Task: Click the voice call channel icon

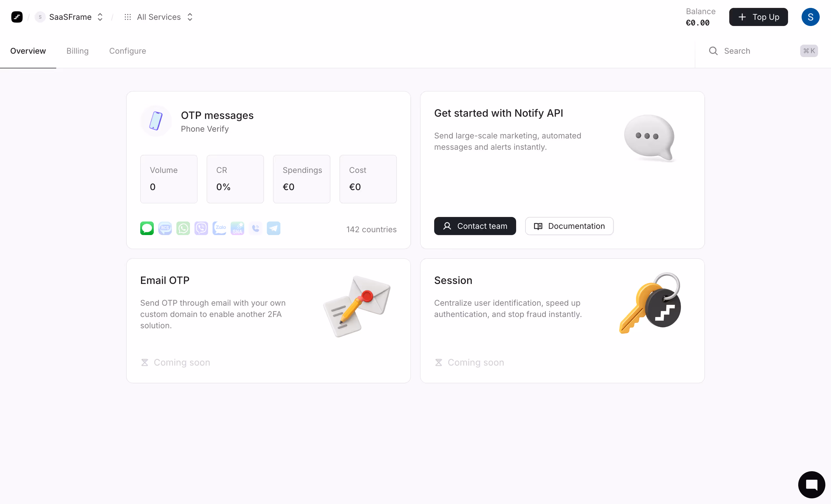Action: pos(255,228)
